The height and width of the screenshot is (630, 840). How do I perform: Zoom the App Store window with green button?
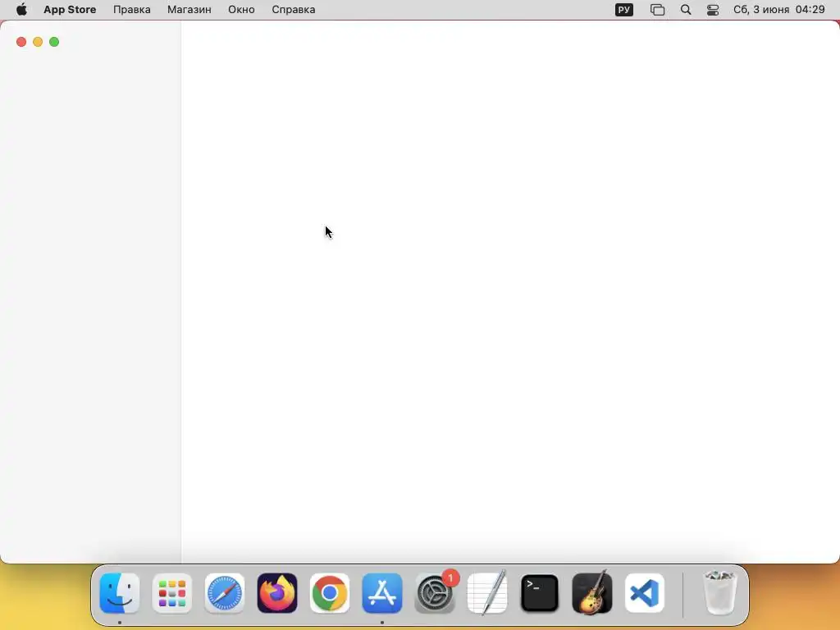[54, 42]
